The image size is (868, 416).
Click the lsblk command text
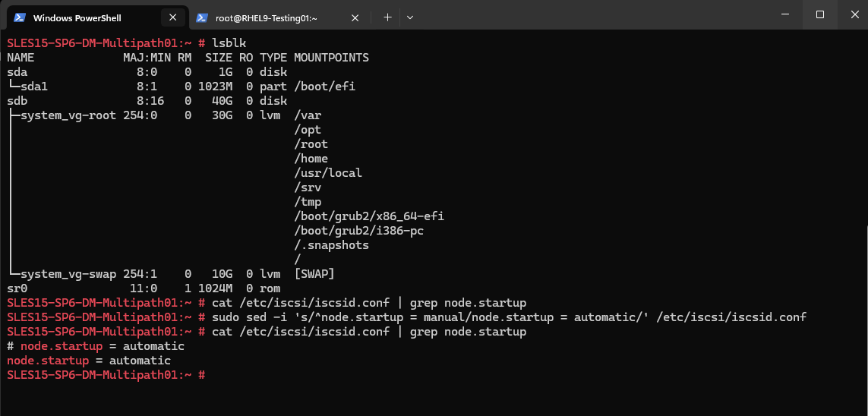click(x=229, y=43)
